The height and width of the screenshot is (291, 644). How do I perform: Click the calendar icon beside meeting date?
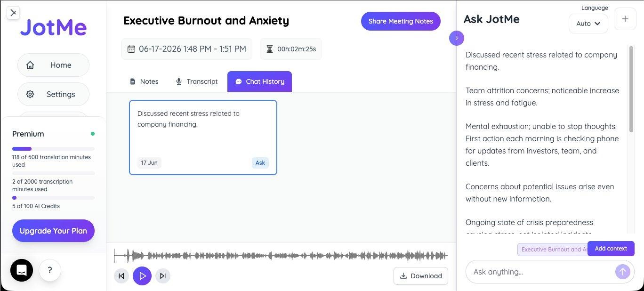tap(131, 49)
